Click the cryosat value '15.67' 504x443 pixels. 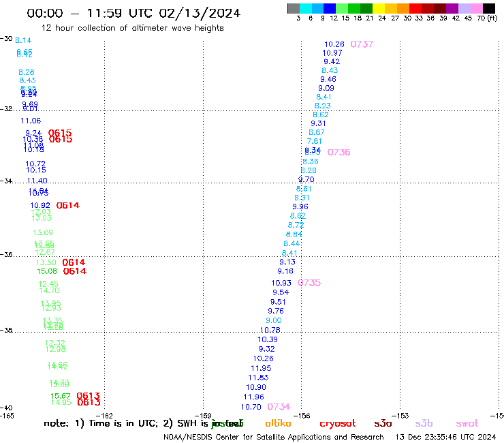61,397
